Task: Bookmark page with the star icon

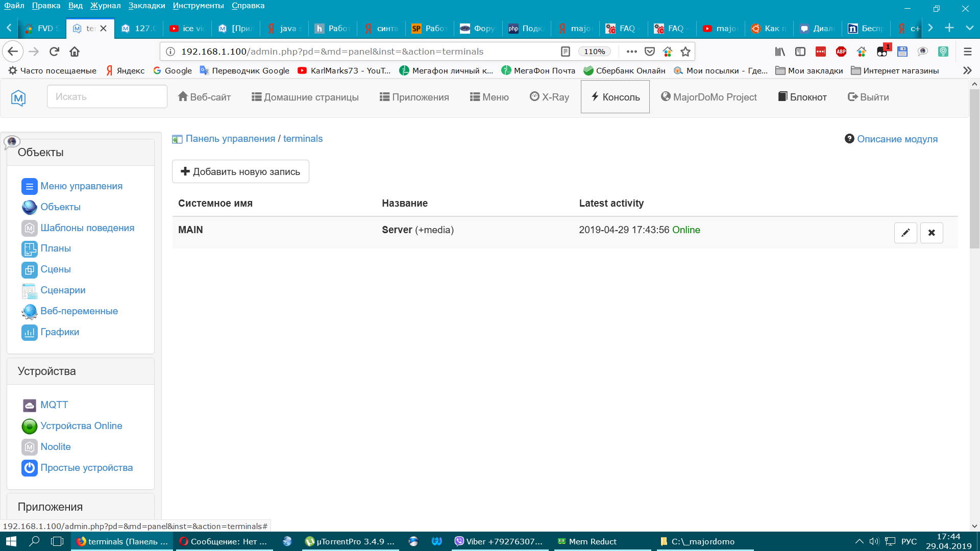Action: coord(685,52)
